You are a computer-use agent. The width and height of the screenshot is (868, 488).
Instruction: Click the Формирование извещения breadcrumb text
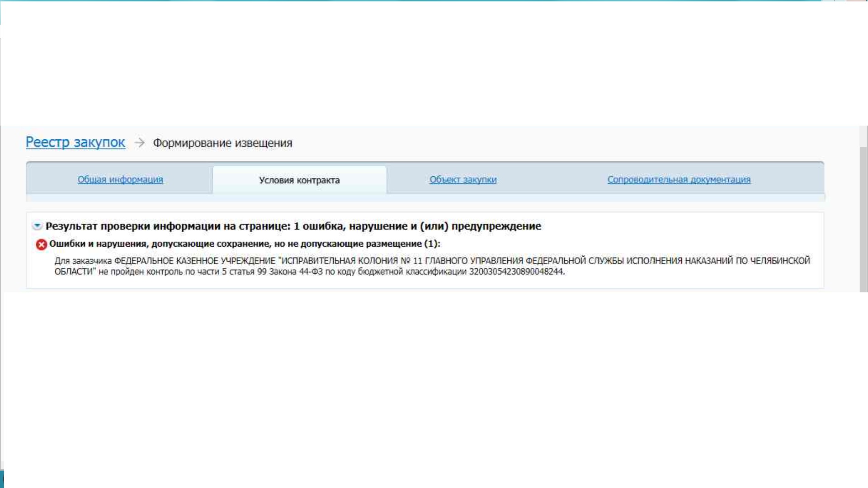(222, 143)
